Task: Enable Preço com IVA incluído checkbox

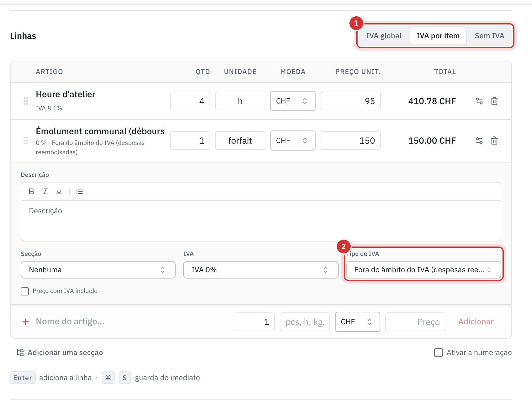Action: pos(25,291)
